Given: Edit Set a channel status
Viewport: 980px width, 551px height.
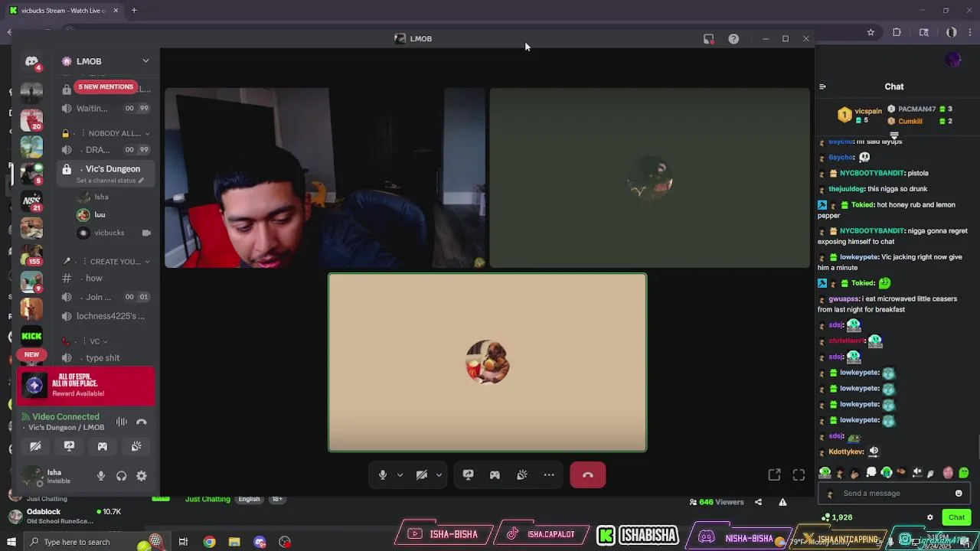Looking at the screenshot, I should click(110, 181).
